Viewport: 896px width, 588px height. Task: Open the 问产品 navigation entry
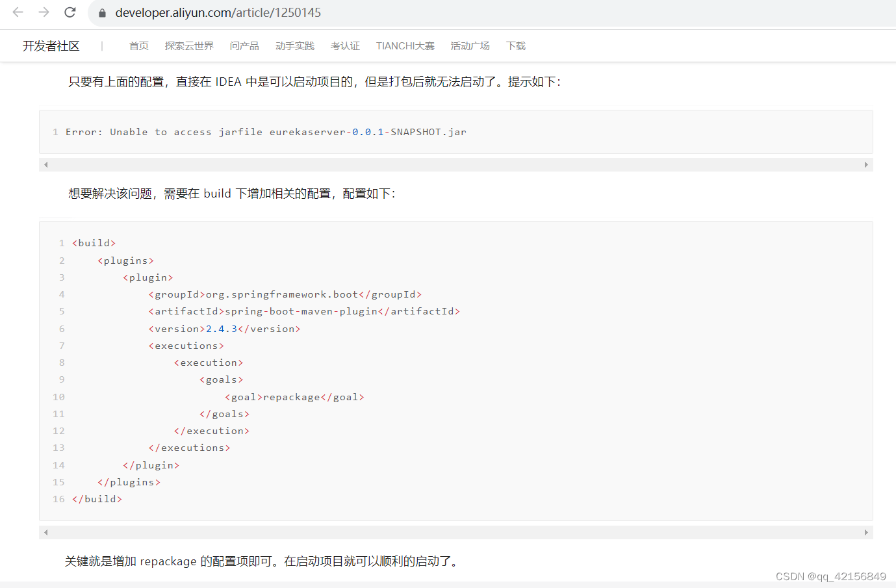tap(244, 45)
